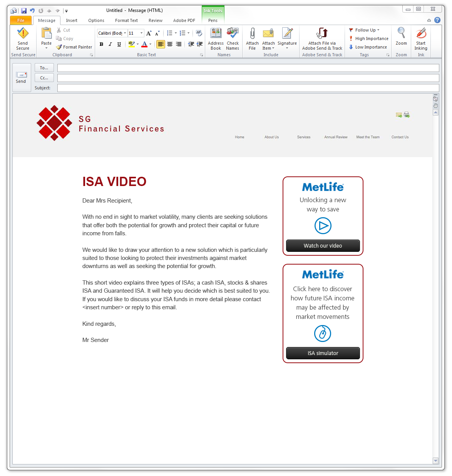This screenshot has height=476, width=452.
Task: Grow the font size
Action: click(x=149, y=33)
